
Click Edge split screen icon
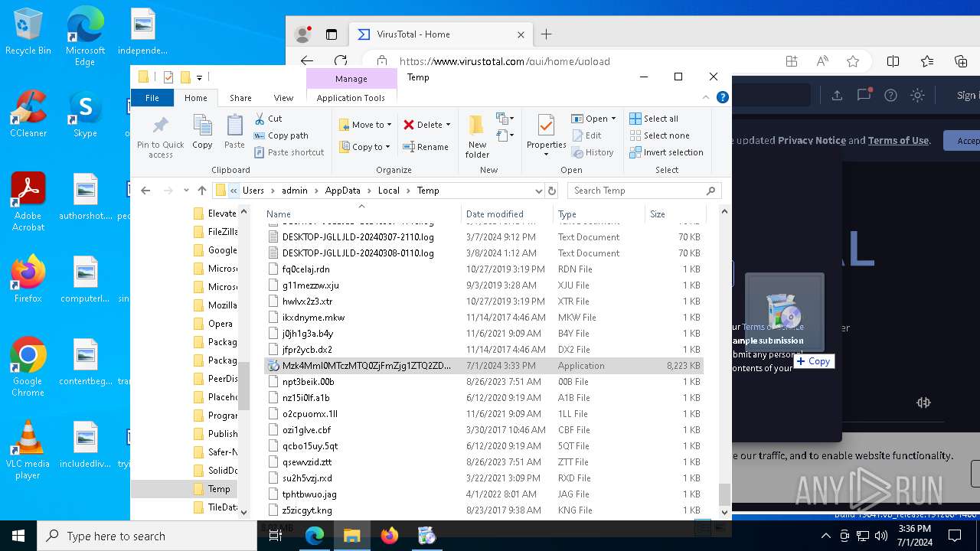pos(893,61)
